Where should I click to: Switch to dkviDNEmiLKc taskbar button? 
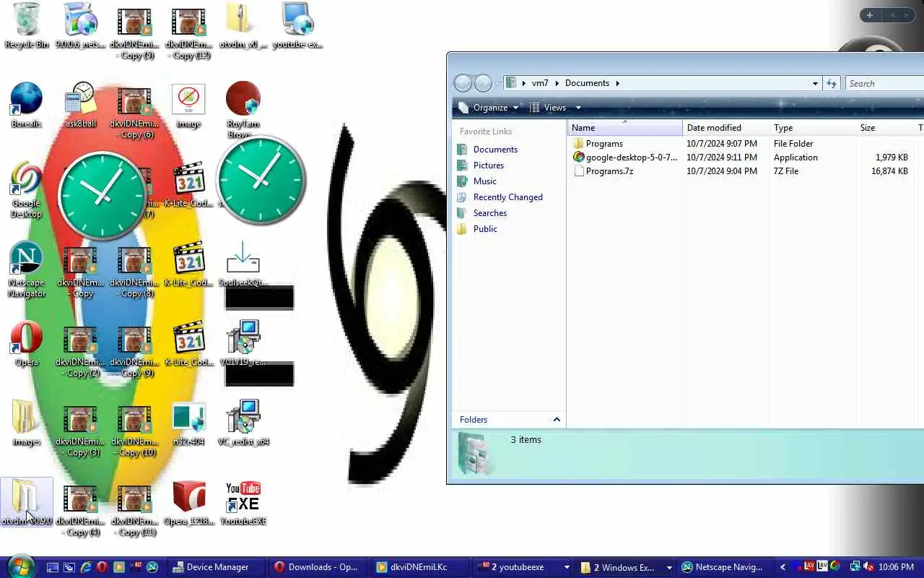click(x=420, y=567)
